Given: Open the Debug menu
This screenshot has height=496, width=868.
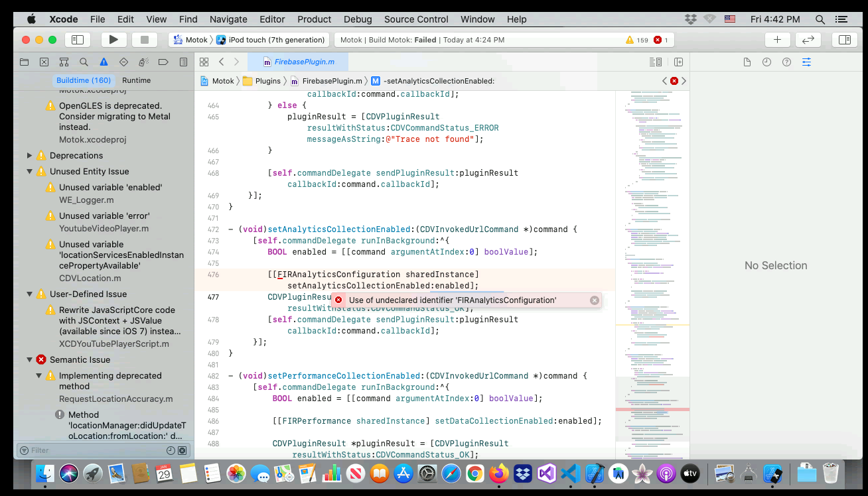Looking at the screenshot, I should tap(358, 19).
